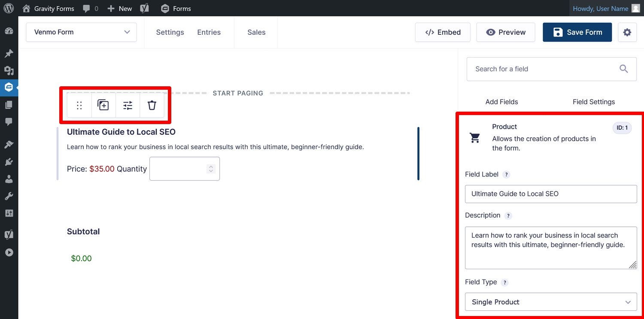Screen dimensions: 644x319
Task: Open Forms in the admin bar
Action: tap(176, 8)
